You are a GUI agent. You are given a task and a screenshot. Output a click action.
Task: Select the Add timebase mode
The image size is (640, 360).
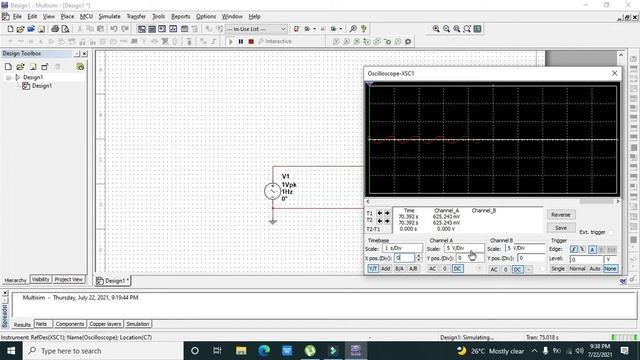point(386,269)
